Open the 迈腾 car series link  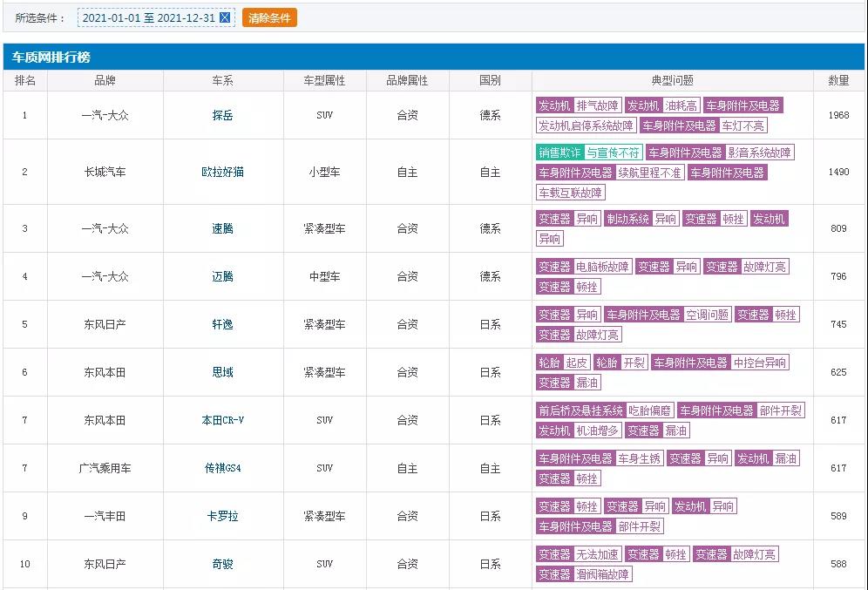click(x=222, y=276)
